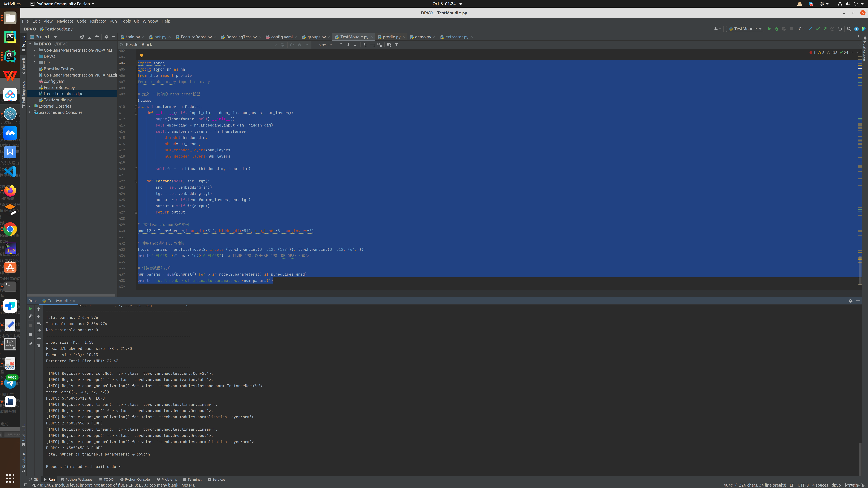Toggle Words (W) option in search bar
Viewport: 868px width, 488px height.
(x=300, y=45)
